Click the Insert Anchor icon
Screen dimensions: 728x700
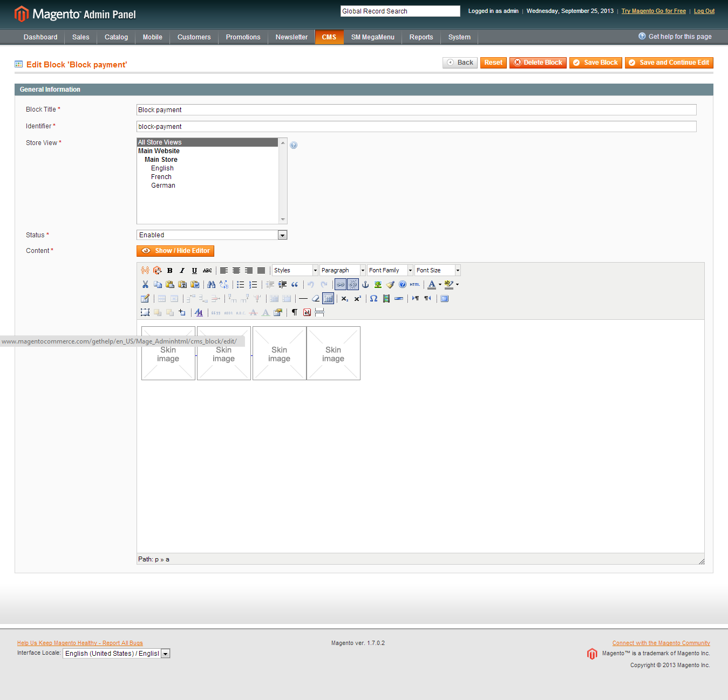(x=365, y=284)
